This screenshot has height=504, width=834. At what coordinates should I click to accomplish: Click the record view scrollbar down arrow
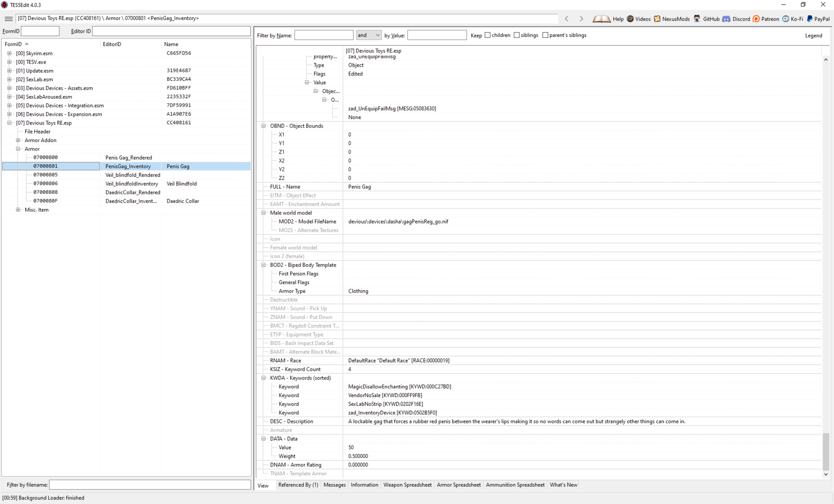pos(826,474)
